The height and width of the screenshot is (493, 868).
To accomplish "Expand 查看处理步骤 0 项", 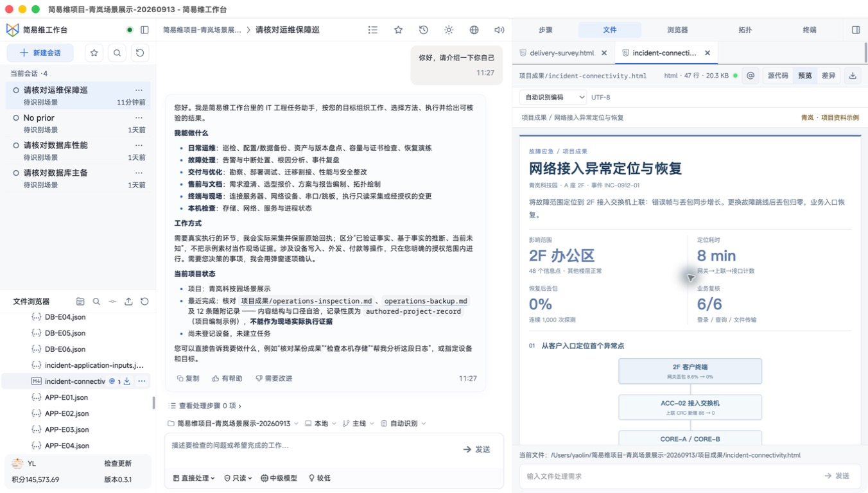I will pyautogui.click(x=205, y=406).
